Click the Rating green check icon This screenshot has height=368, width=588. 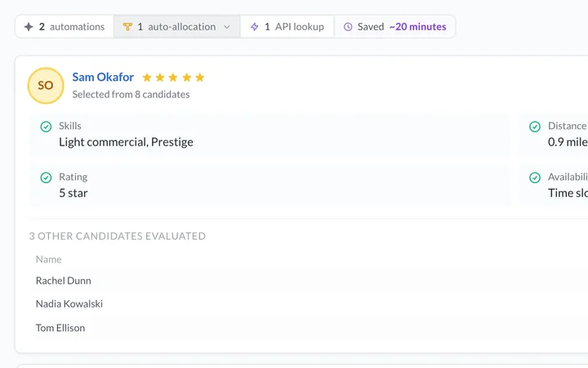pyautogui.click(x=46, y=177)
